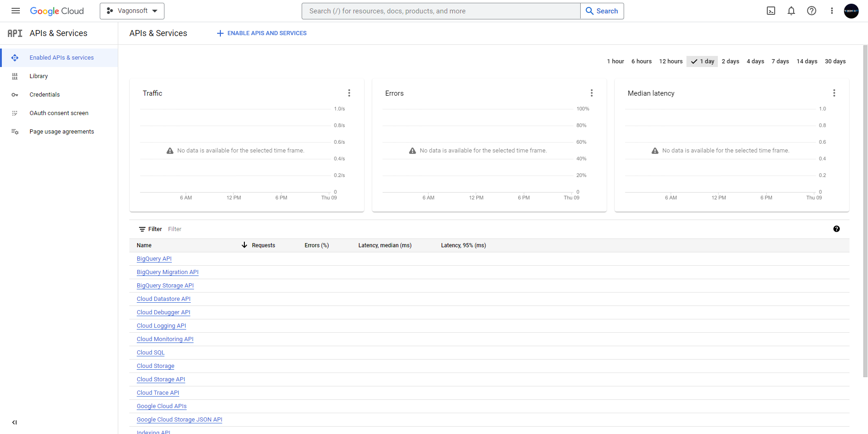The image size is (868, 434).
Task: Click the Enabled APIs diamond icon
Action: [x=15, y=58]
